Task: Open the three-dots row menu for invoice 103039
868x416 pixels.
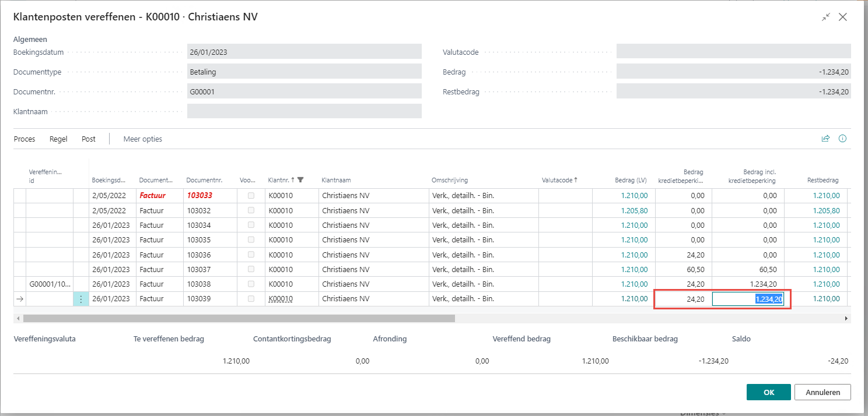Action: pos(80,299)
